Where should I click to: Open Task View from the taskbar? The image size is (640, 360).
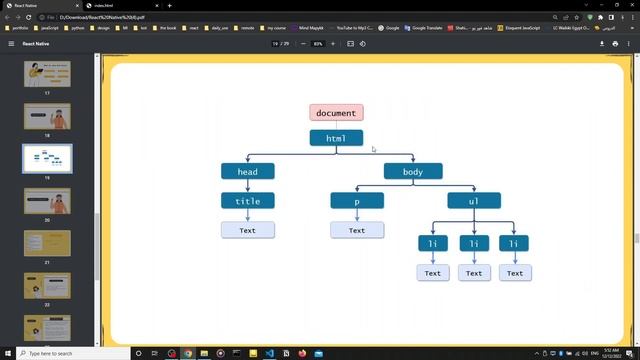155,353
